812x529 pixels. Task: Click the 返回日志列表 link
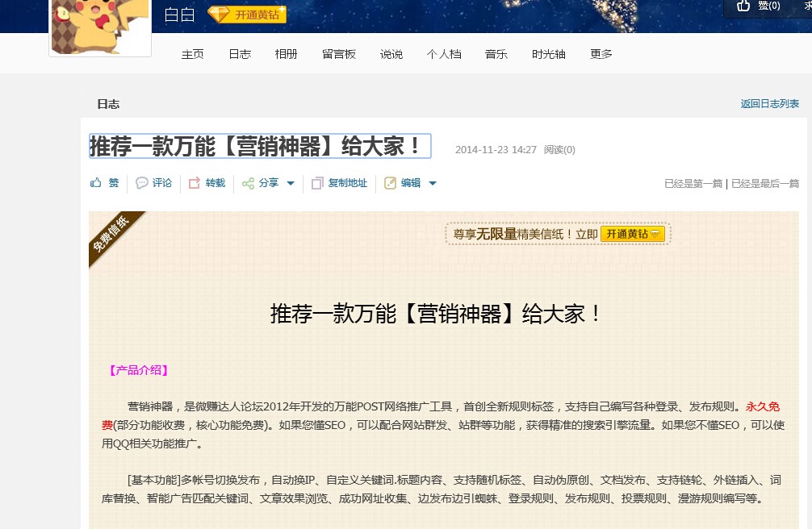769,103
